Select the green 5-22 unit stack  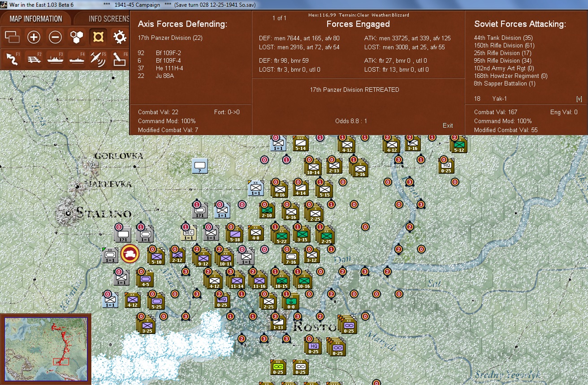tap(281, 234)
